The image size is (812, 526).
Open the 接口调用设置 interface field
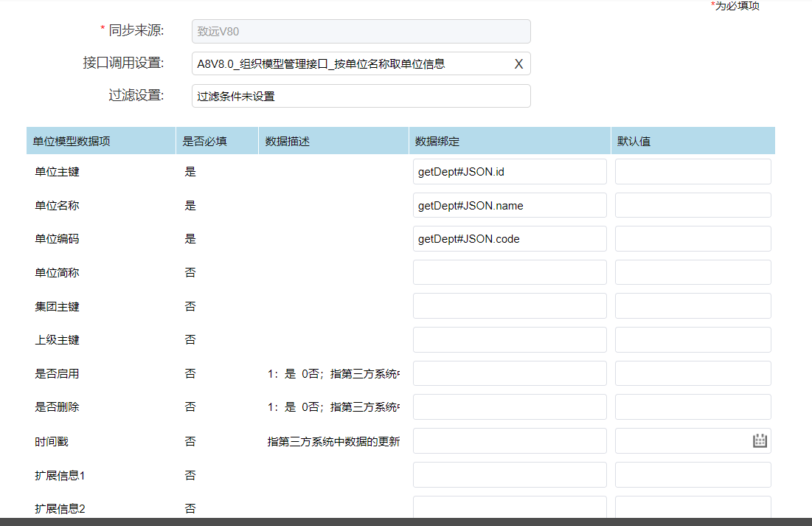350,64
